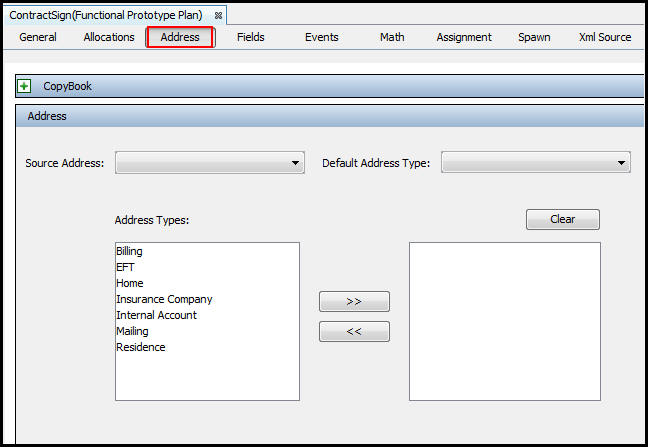Image resolution: width=648 pixels, height=447 pixels.
Task: Open the Source Address dropdown
Action: (210, 162)
